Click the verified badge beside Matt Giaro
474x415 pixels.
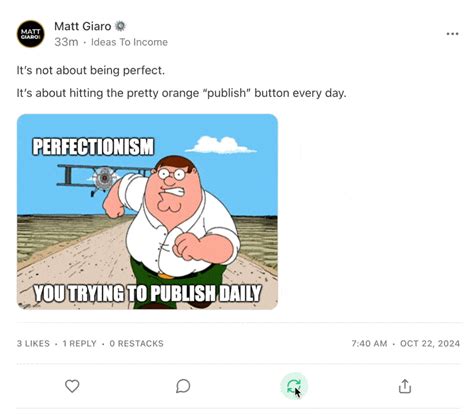click(120, 26)
